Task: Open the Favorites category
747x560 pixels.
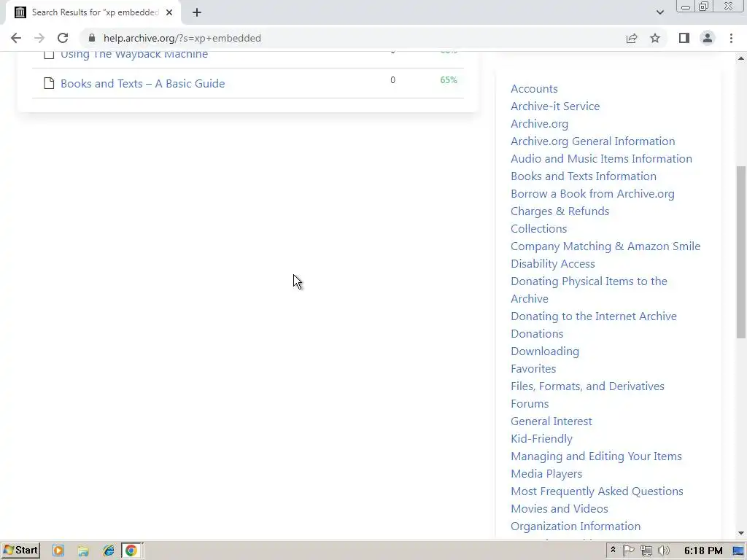Action: tap(533, 369)
